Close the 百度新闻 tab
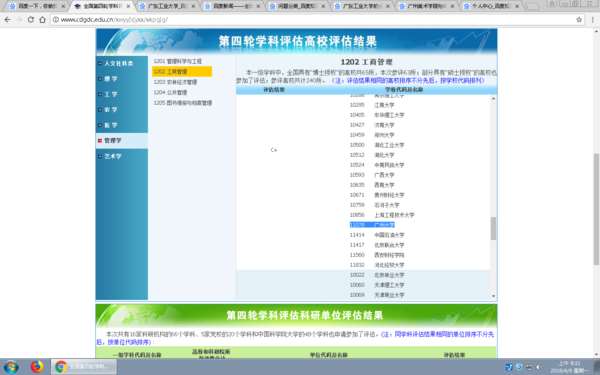 point(258,6)
